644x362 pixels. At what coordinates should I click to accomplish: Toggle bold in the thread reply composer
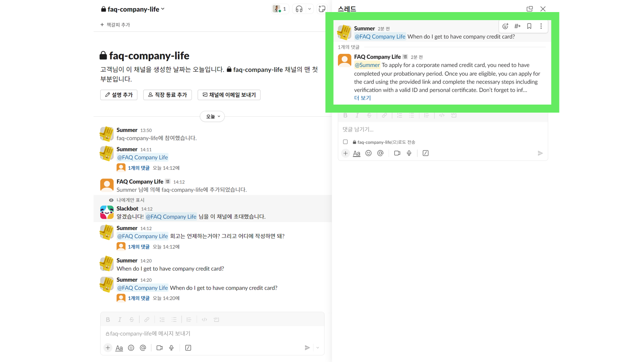pyautogui.click(x=345, y=115)
